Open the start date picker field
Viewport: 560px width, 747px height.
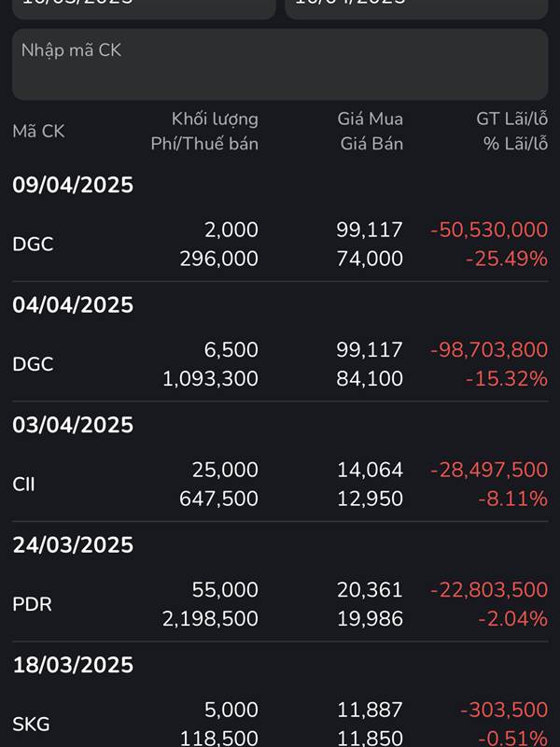[x=144, y=8]
